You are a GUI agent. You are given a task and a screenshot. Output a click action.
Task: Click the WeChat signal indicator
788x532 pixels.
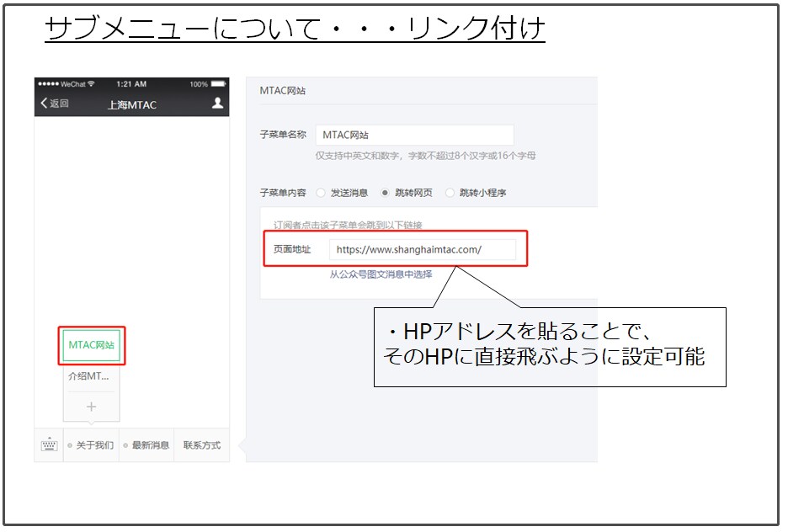click(x=67, y=84)
